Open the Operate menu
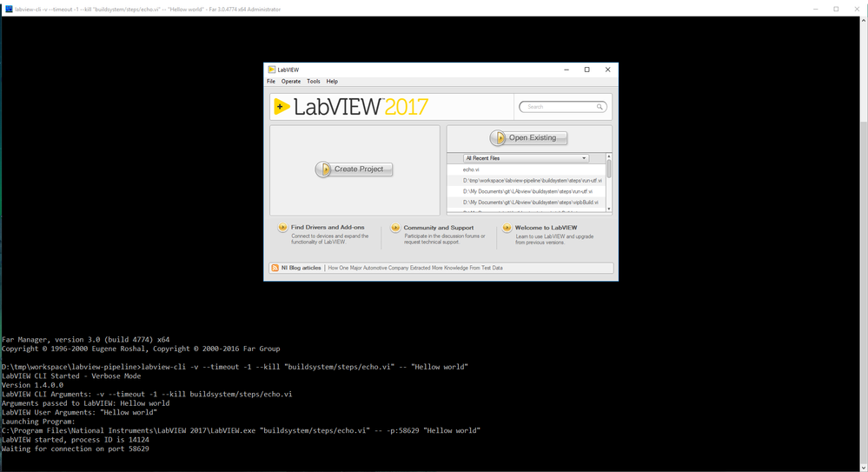Screen dimensions: 868x472 (x=290, y=82)
